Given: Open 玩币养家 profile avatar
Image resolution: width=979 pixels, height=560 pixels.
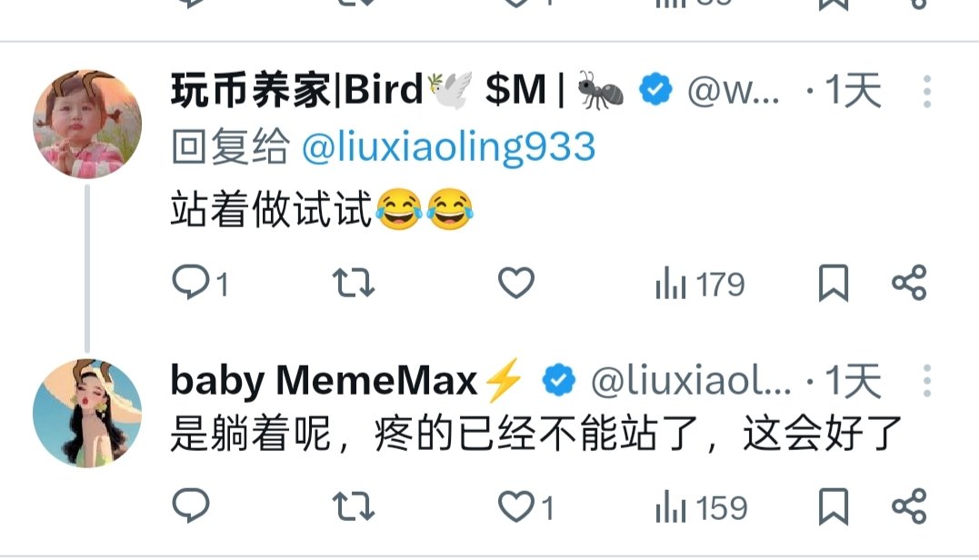Looking at the screenshot, I should click(x=87, y=124).
